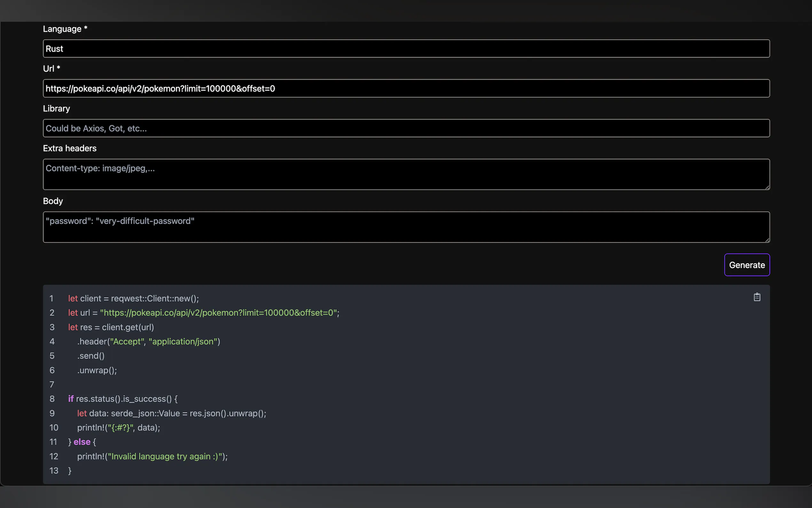Grab the Body textarea resize handle
Viewport: 812px width, 508px height.
point(767,240)
